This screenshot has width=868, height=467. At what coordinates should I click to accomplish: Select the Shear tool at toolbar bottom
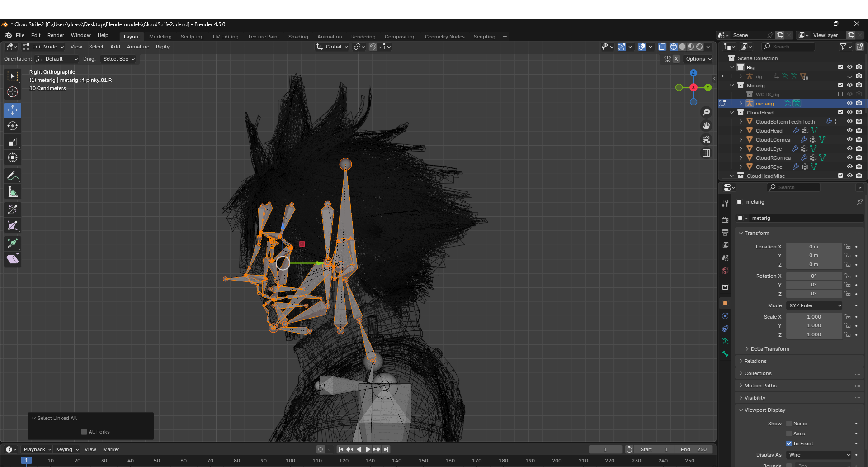13,259
